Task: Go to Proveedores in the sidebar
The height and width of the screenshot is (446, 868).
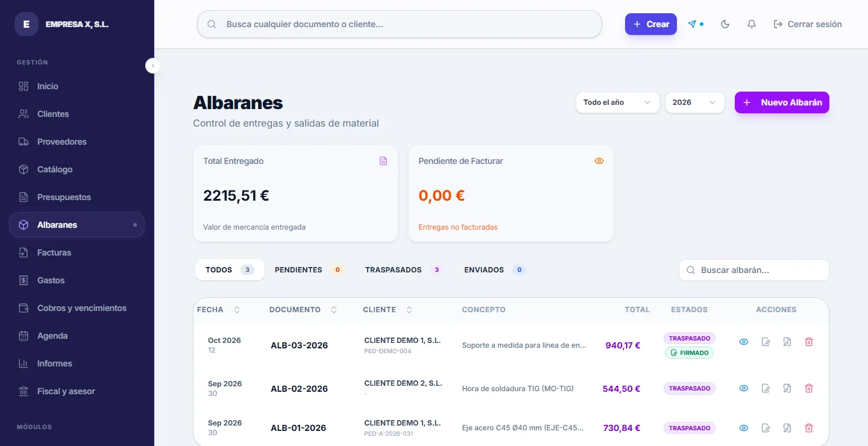Action: 77,142
